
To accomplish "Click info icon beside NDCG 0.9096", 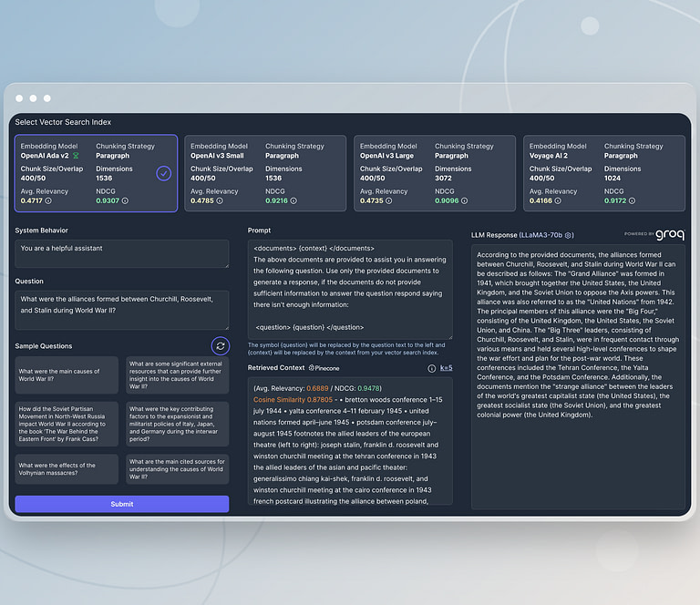I will click(x=464, y=200).
